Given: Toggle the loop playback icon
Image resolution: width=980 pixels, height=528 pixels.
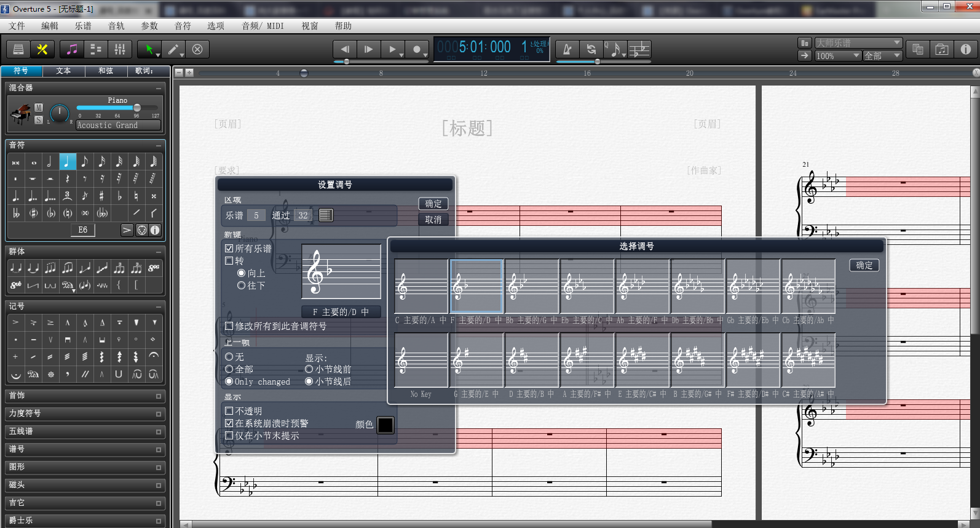Looking at the screenshot, I should [x=591, y=49].
